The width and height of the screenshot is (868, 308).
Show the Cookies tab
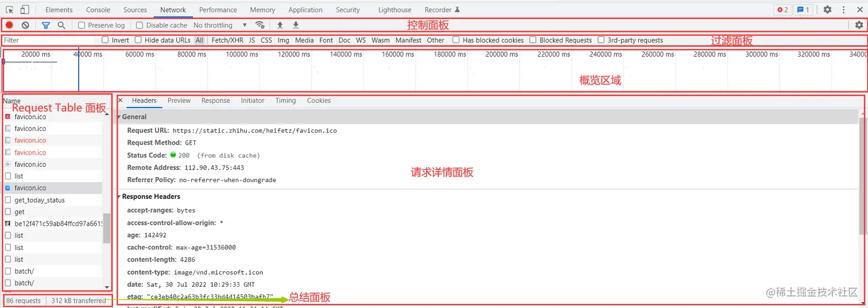tap(319, 101)
